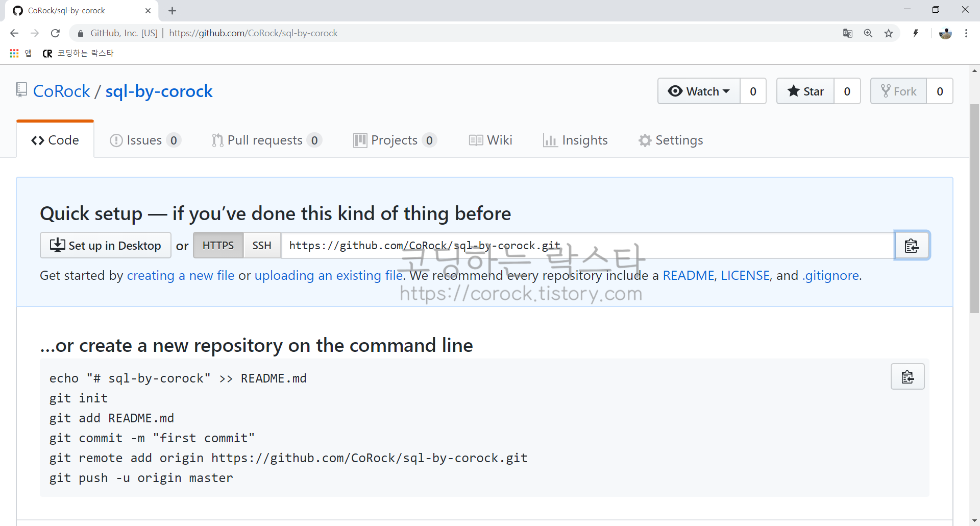Open the .gitignore link

[x=831, y=276]
